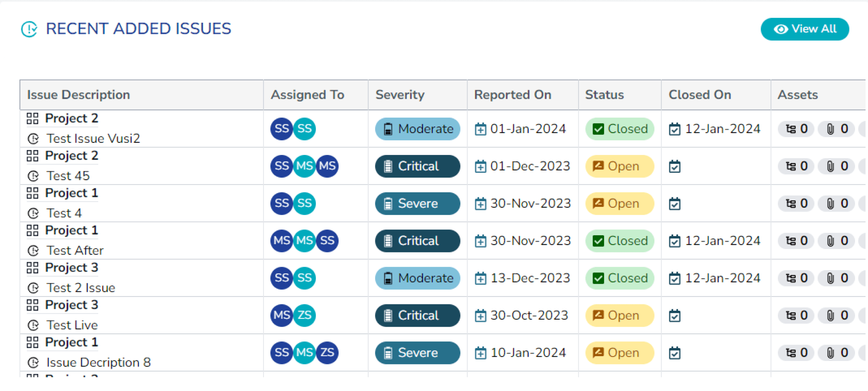Click the calendar icon beside 01-Jan-2024
The image size is (868, 391).
click(480, 129)
